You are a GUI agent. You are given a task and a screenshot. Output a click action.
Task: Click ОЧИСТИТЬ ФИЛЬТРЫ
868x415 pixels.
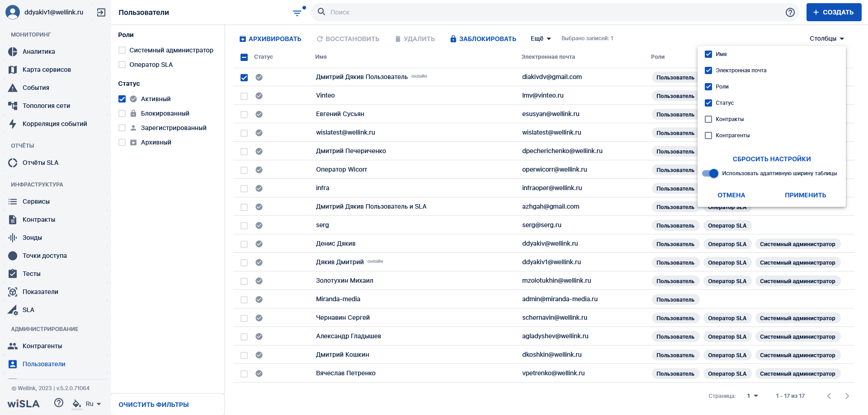click(154, 405)
